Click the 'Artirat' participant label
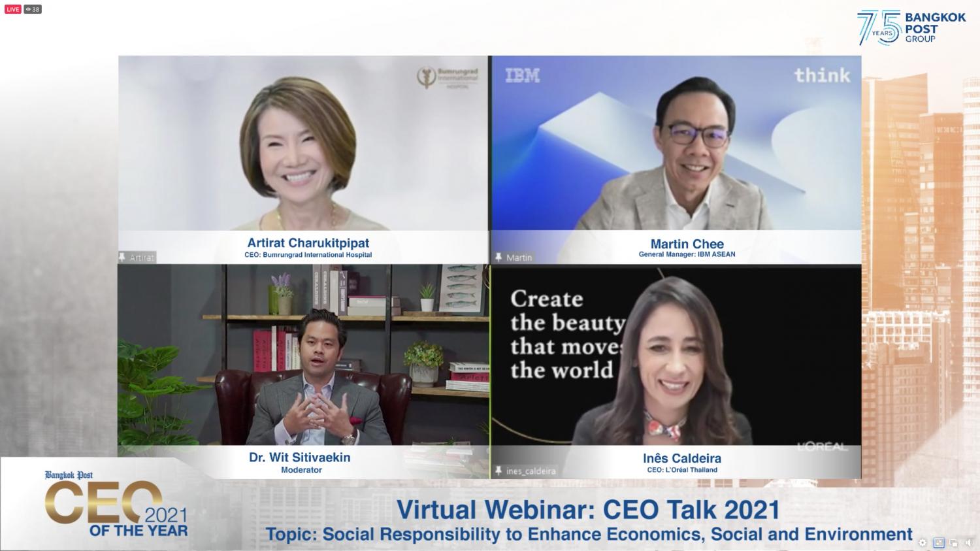The image size is (980, 551). click(x=142, y=258)
